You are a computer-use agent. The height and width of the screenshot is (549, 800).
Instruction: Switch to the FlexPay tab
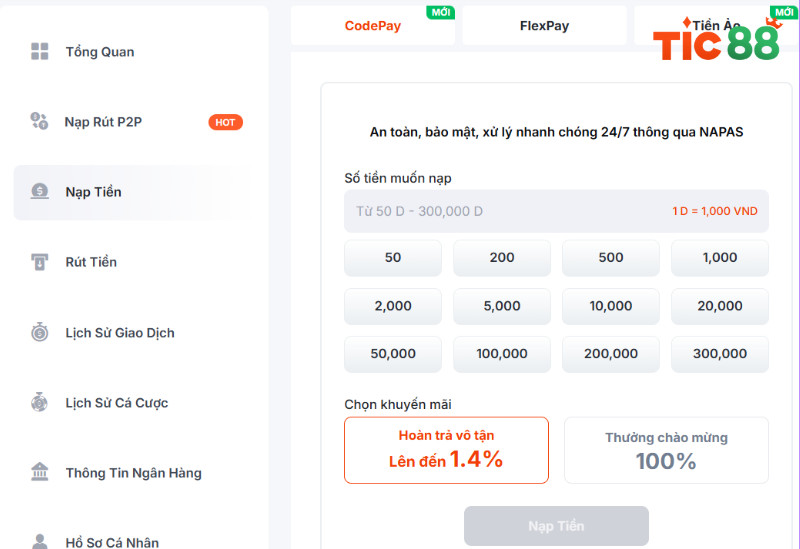click(x=544, y=26)
